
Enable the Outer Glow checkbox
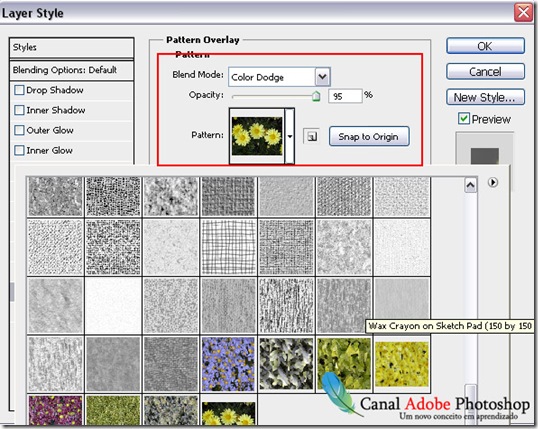pos(19,130)
